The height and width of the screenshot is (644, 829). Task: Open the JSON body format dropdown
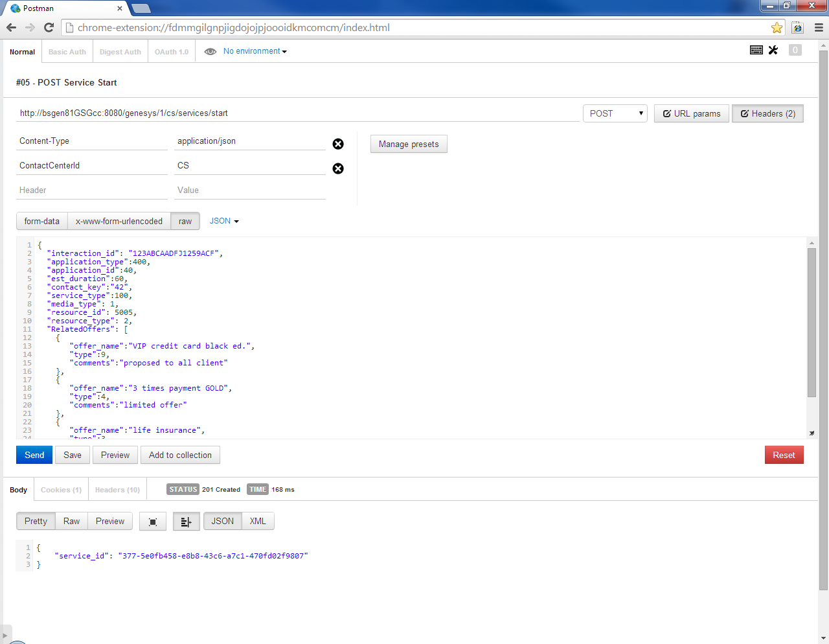click(x=224, y=222)
